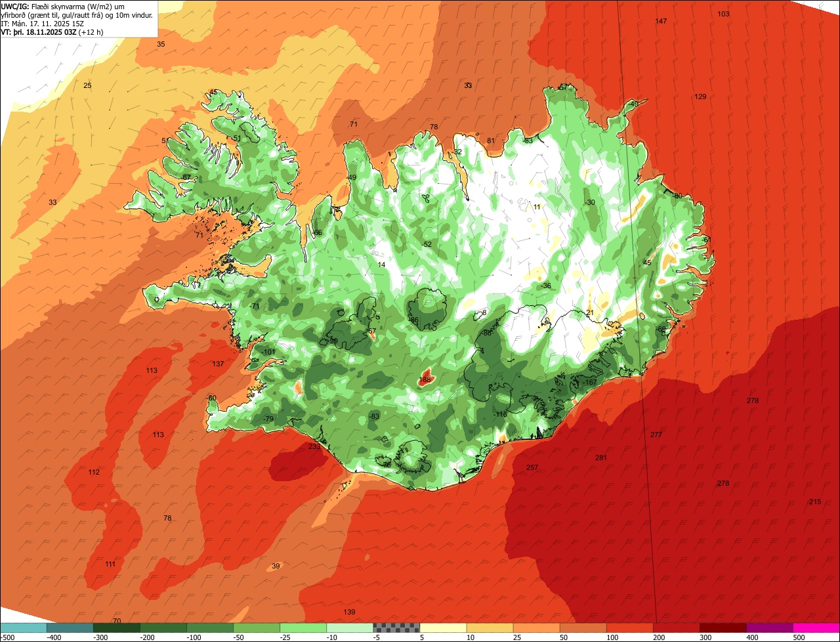This screenshot has height=642, width=840.
Task: Click the legend label -500
Action: 7,637
